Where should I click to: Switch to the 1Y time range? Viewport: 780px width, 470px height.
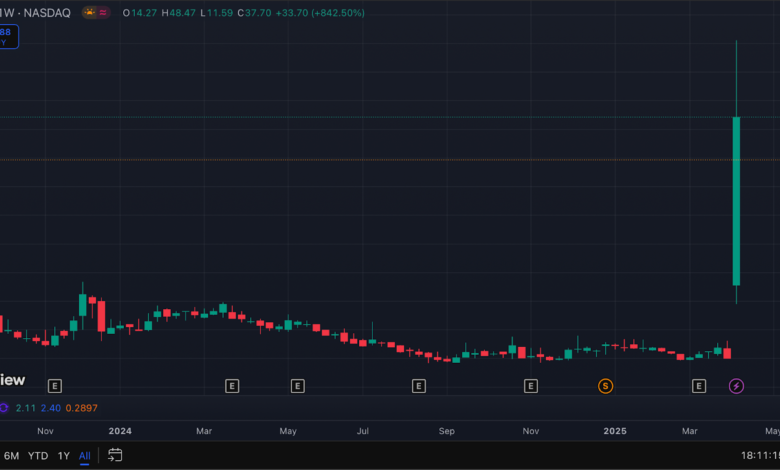pos(64,455)
